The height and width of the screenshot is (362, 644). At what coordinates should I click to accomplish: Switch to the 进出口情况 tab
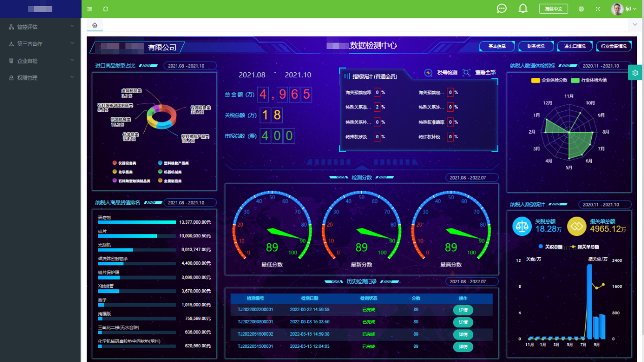coord(575,46)
